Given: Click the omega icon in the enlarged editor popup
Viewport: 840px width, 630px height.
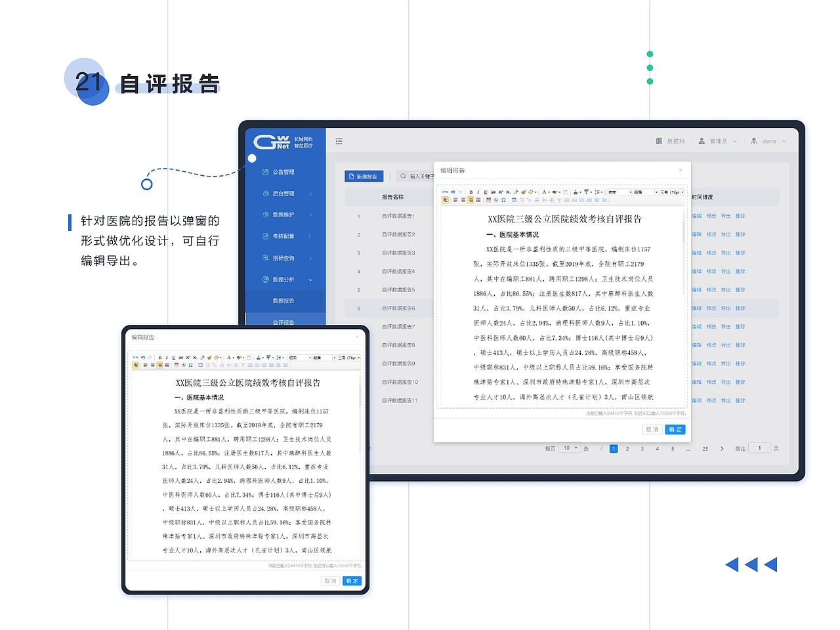Looking at the screenshot, I should (190, 365).
